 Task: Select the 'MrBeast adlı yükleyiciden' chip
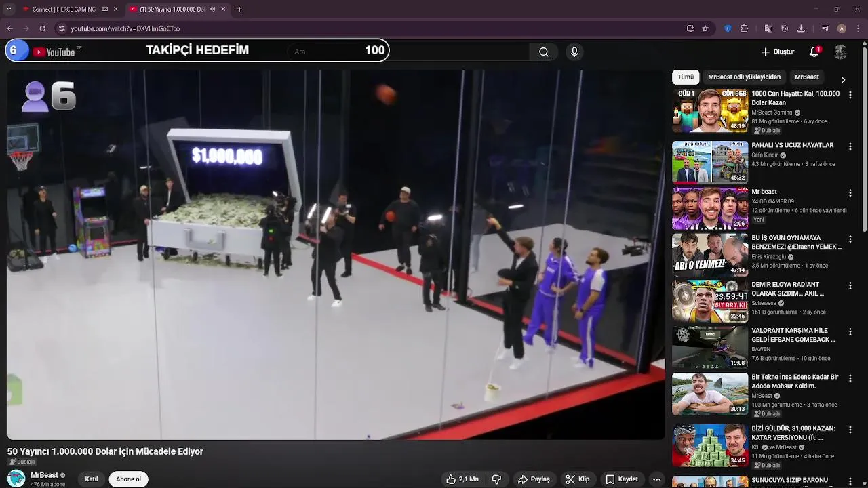tap(744, 77)
